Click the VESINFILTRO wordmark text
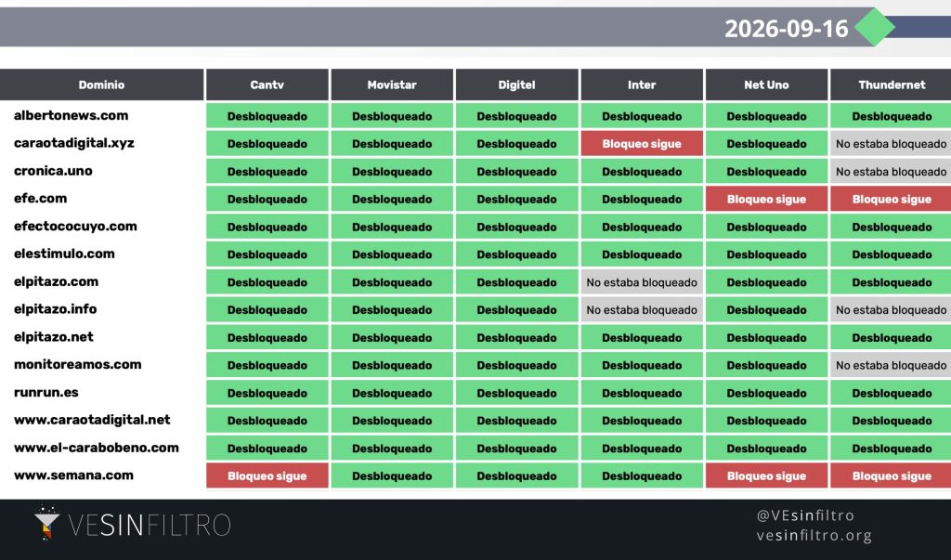This screenshot has width=951, height=560. pyautogui.click(x=150, y=525)
